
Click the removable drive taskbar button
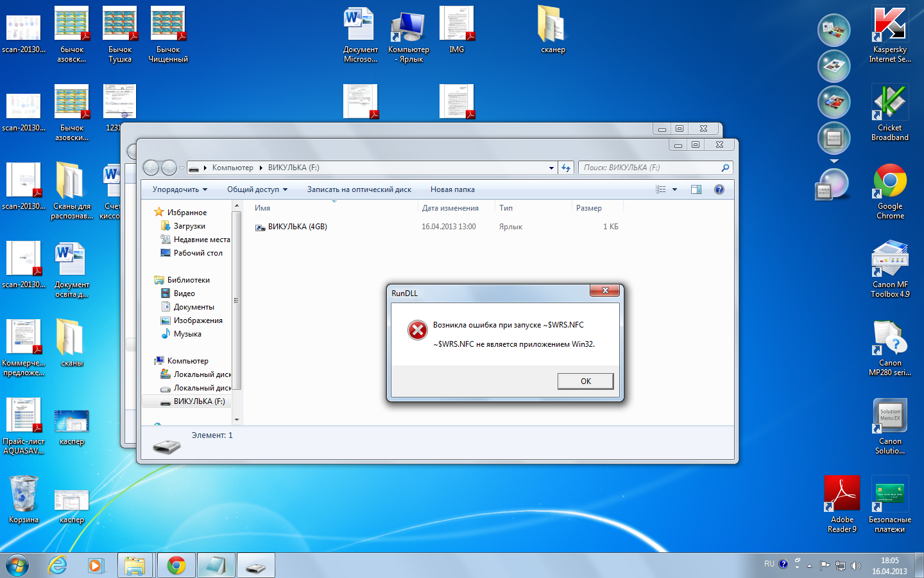click(256, 565)
